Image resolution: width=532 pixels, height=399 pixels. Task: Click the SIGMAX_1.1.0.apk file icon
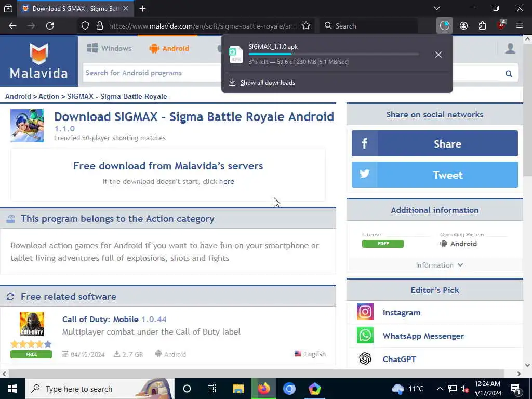click(x=236, y=54)
